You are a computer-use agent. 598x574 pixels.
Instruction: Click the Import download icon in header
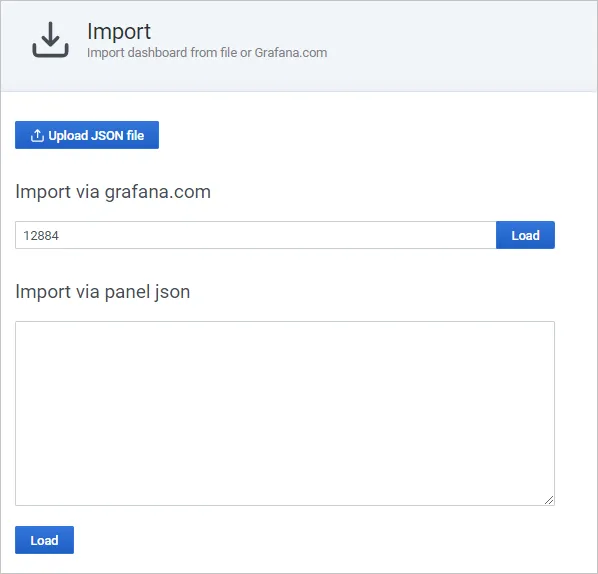pos(50,40)
